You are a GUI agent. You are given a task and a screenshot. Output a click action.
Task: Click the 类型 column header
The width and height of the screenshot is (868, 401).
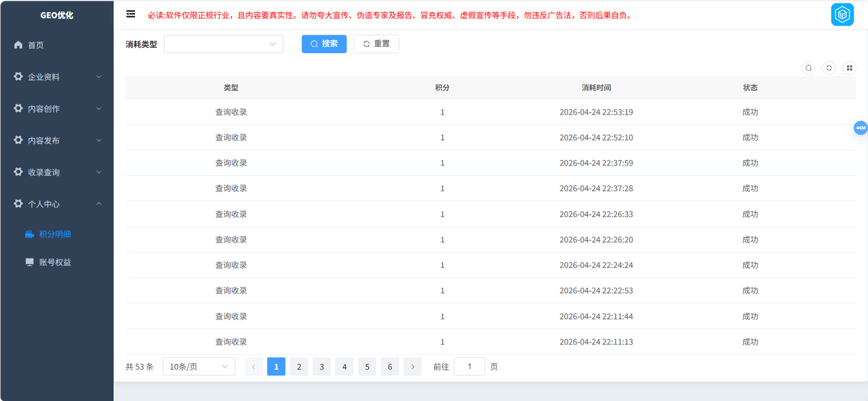(231, 88)
